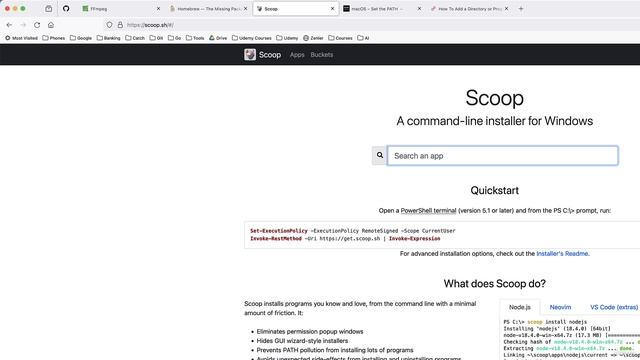The image size is (640, 360).
Task: Open the GitHub pinned tab
Action: tap(66, 8)
